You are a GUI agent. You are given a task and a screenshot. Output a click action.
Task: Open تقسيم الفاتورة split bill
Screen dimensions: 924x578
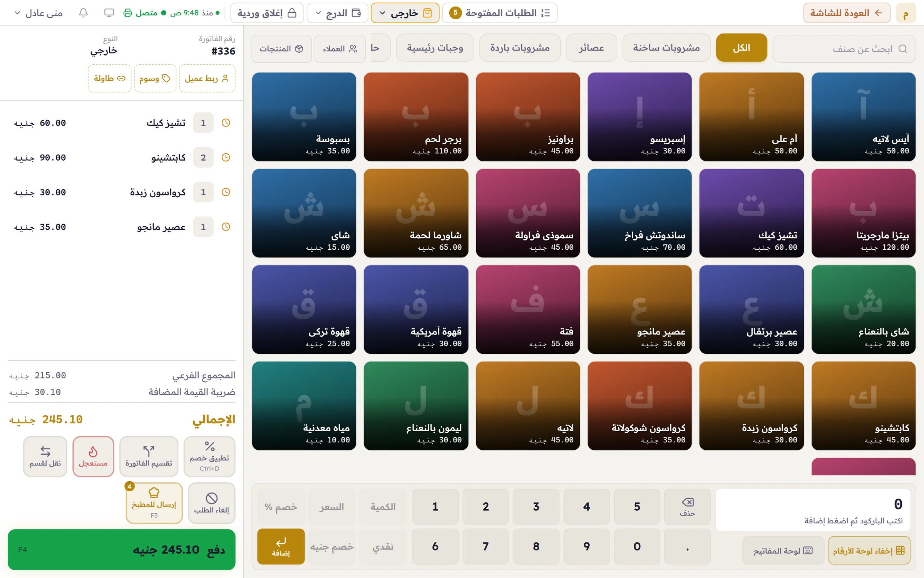click(x=149, y=457)
